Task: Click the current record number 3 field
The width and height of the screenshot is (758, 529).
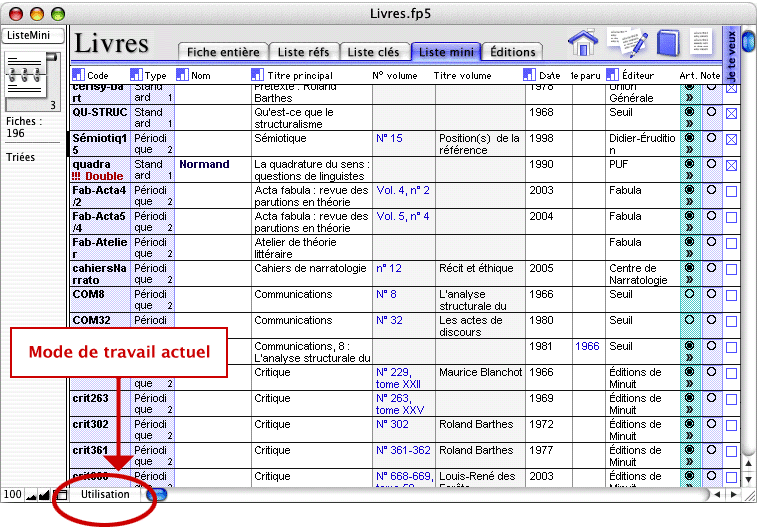Action: point(52,105)
